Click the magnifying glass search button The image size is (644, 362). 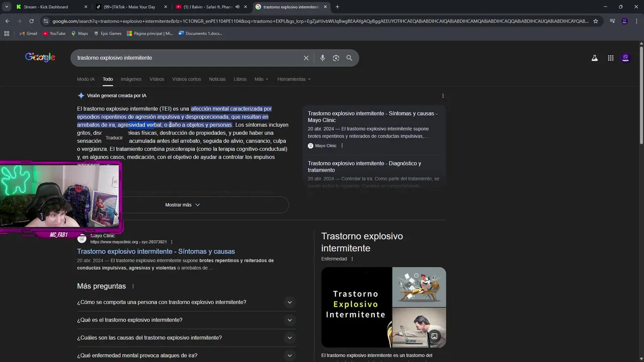349,58
